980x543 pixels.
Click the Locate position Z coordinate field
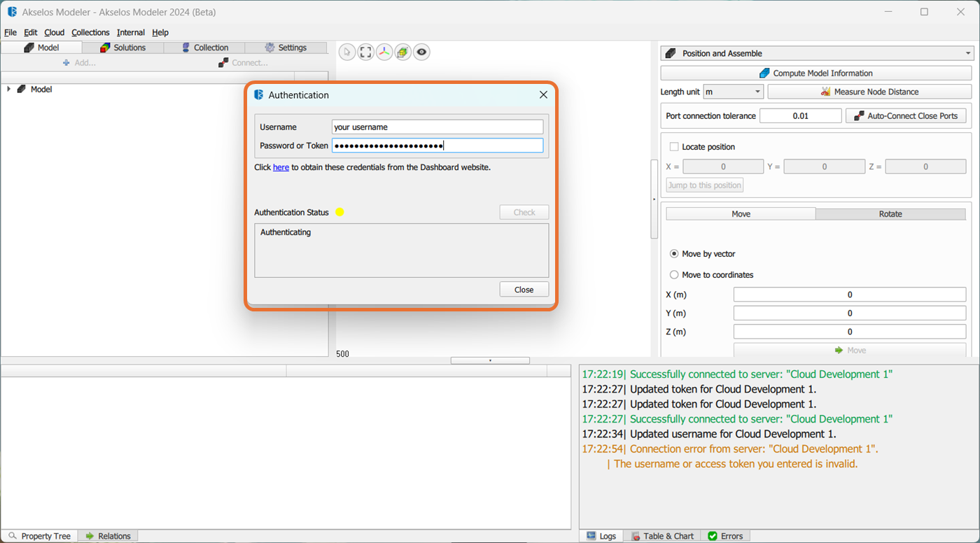(925, 167)
